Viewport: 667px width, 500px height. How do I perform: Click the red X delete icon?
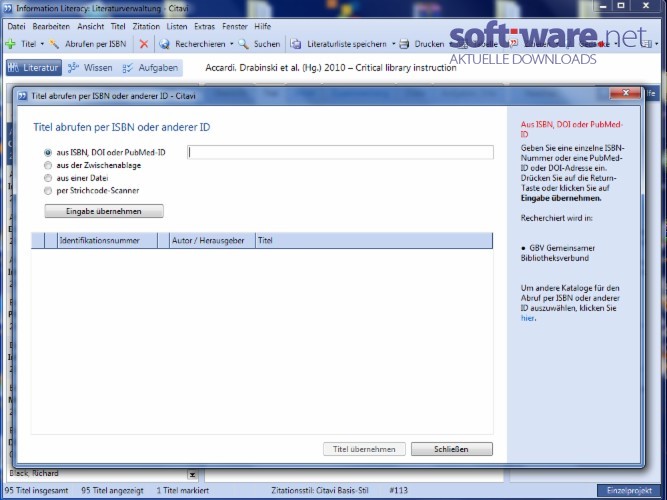(144, 44)
